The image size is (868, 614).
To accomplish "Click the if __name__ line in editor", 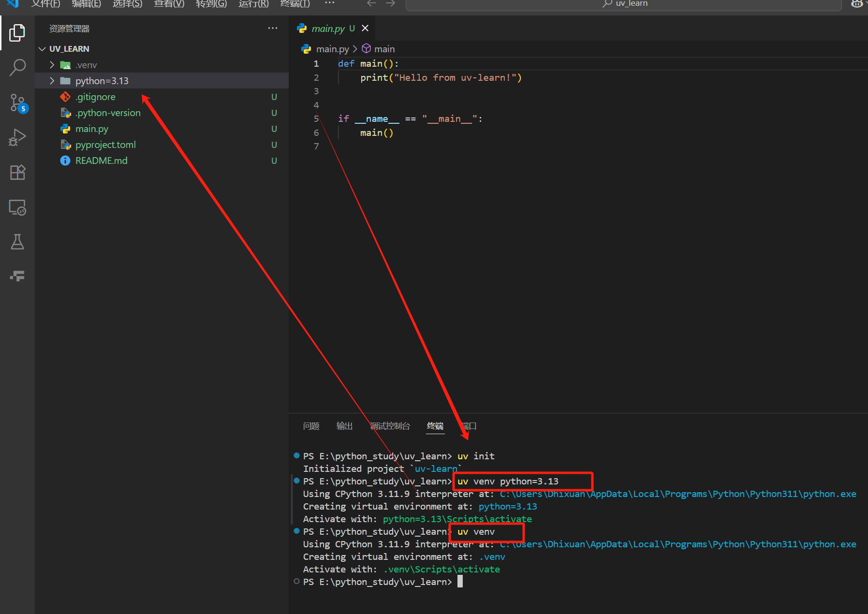I will coord(410,118).
